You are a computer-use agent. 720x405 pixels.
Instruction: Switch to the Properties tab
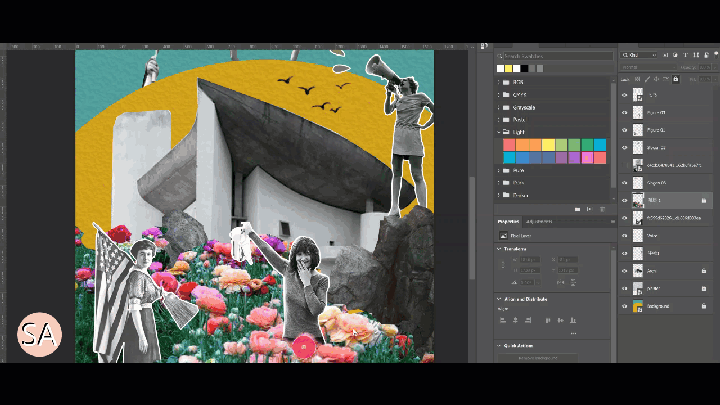tap(508, 221)
